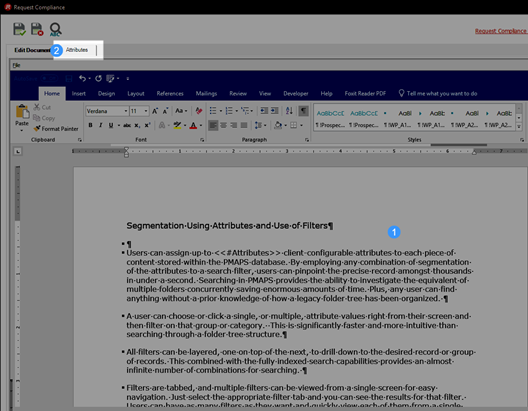The image size is (528, 411).
Task: Click the Save disk icon in quick access
Action: tap(69, 79)
